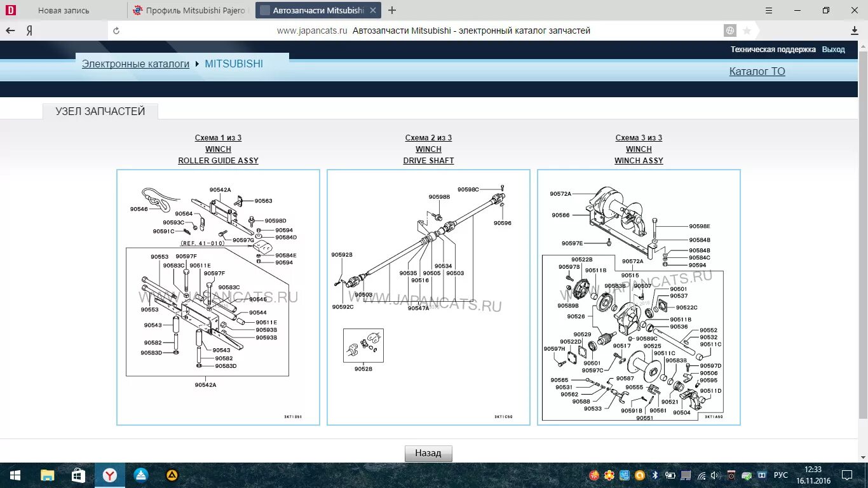Click the safely remove hardware tray icon

pyautogui.click(x=747, y=475)
